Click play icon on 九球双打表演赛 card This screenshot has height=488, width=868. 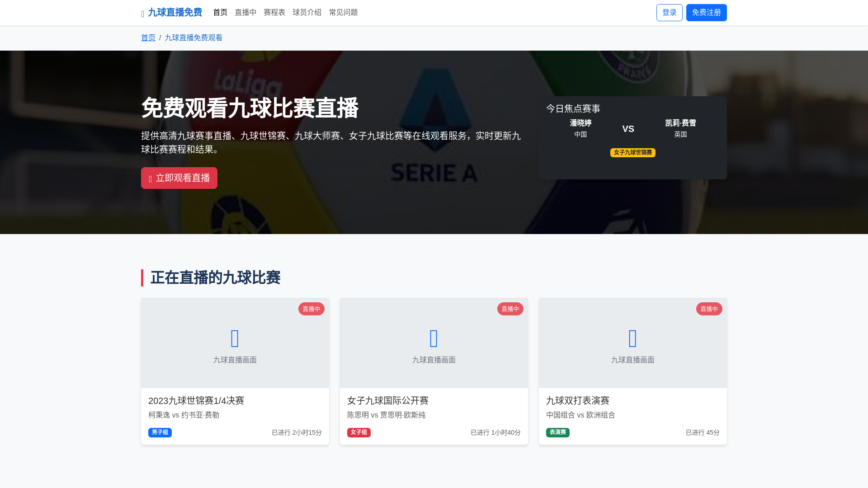pos(633,338)
